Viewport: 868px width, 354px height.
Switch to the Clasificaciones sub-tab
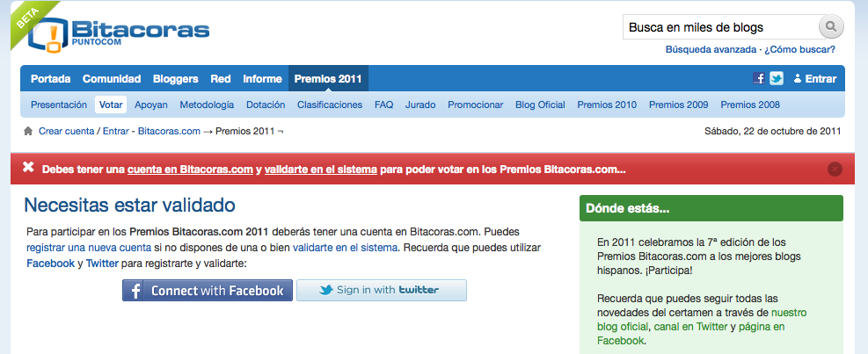tap(330, 105)
